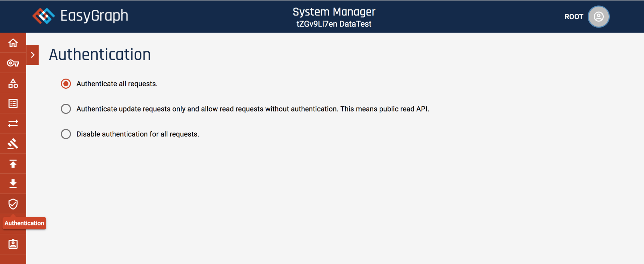Open the gavel icon sidebar page
Viewport: 644px width, 264px height.
[x=13, y=144]
